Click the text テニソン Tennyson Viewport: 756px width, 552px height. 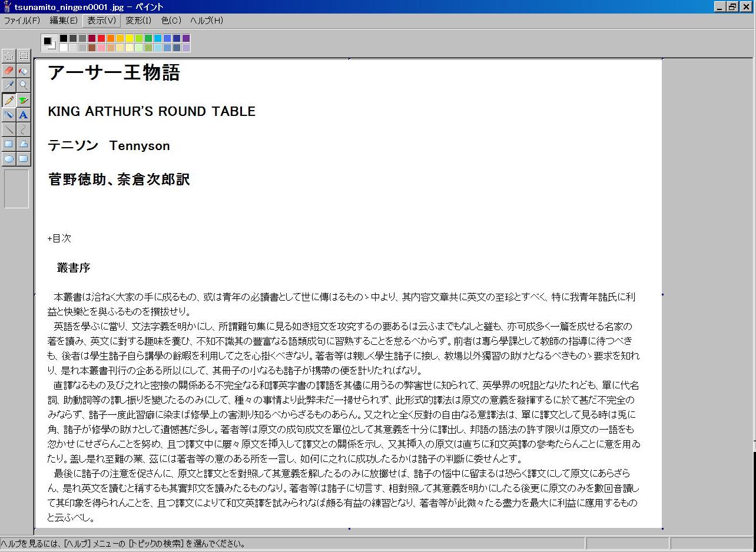[x=109, y=146]
